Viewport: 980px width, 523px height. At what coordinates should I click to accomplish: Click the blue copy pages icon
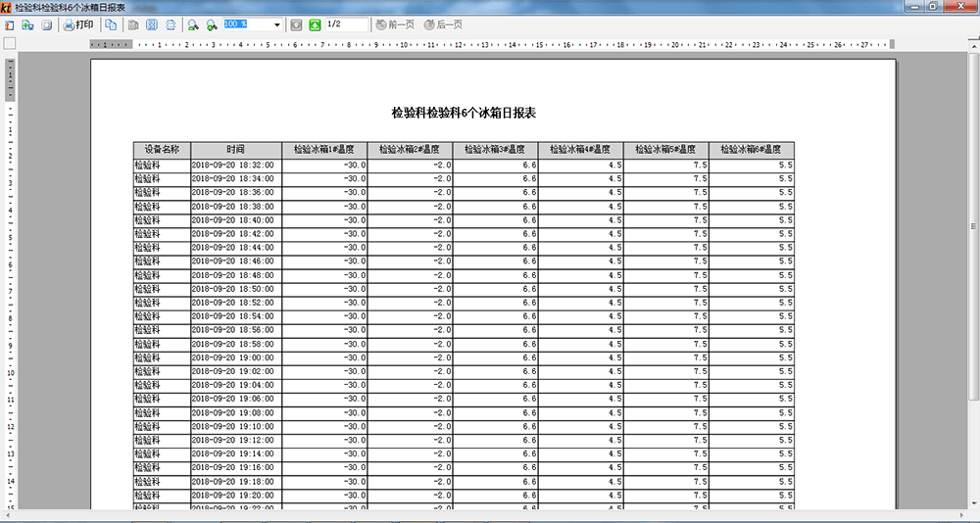coord(111,25)
